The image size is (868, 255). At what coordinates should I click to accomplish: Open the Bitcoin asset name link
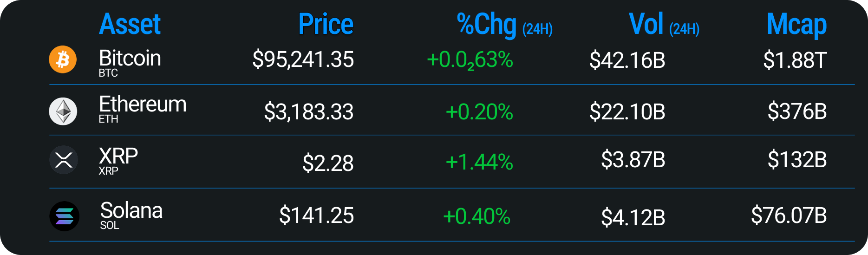tap(130, 59)
